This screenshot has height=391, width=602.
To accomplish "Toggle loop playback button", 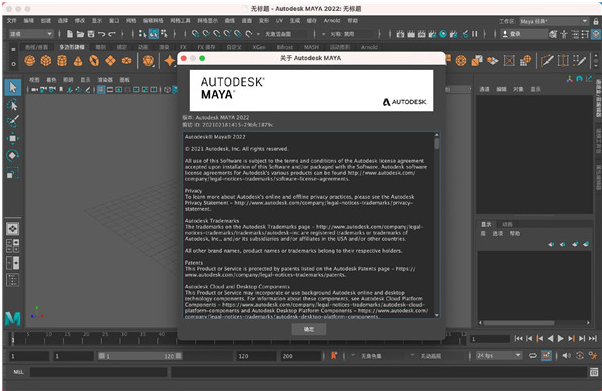I will 533,356.
